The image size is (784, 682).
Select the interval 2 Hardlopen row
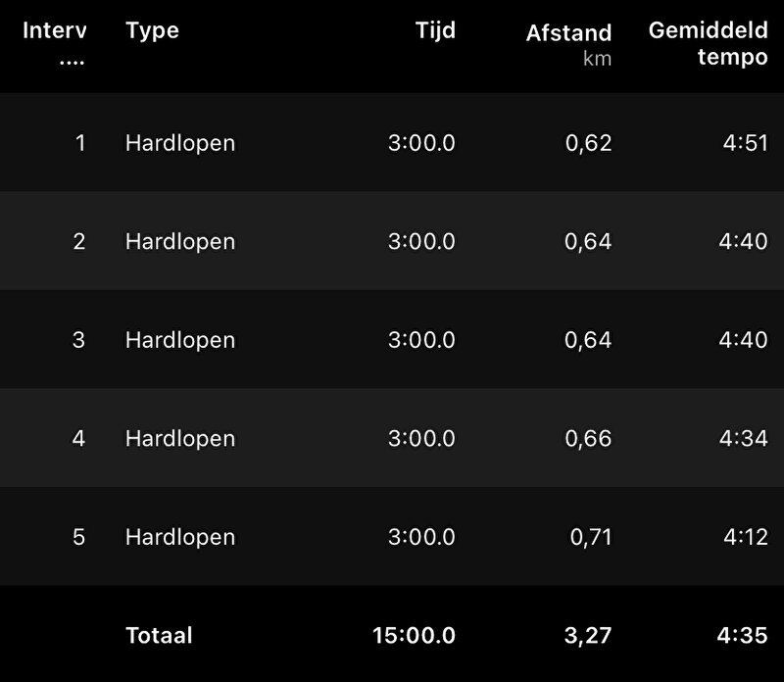click(x=392, y=241)
